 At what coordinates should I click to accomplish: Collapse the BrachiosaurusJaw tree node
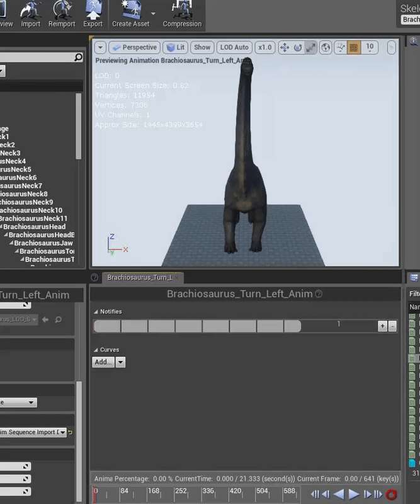click(11, 243)
